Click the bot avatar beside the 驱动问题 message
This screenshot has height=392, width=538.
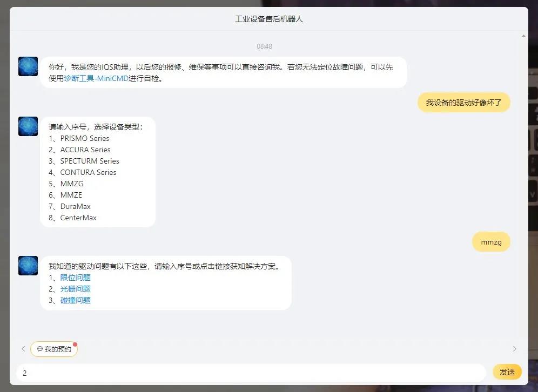coord(28,266)
